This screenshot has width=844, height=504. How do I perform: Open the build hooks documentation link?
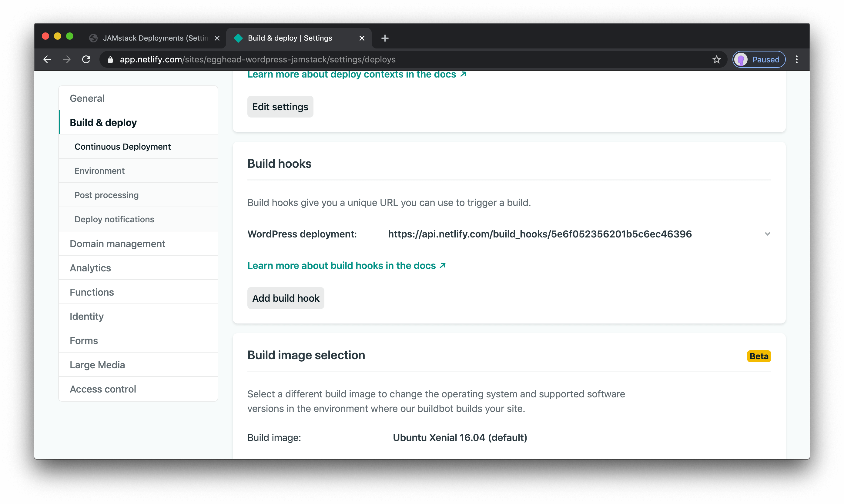(341, 265)
